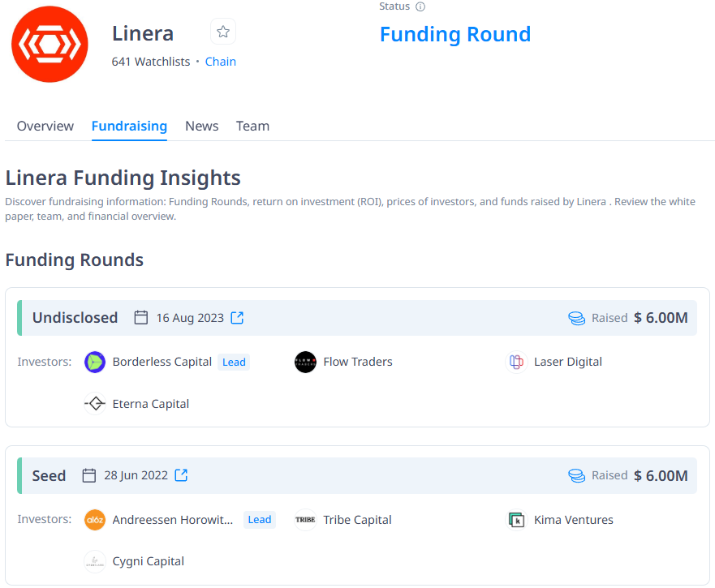Open Flow Traders investor name

coord(357,362)
